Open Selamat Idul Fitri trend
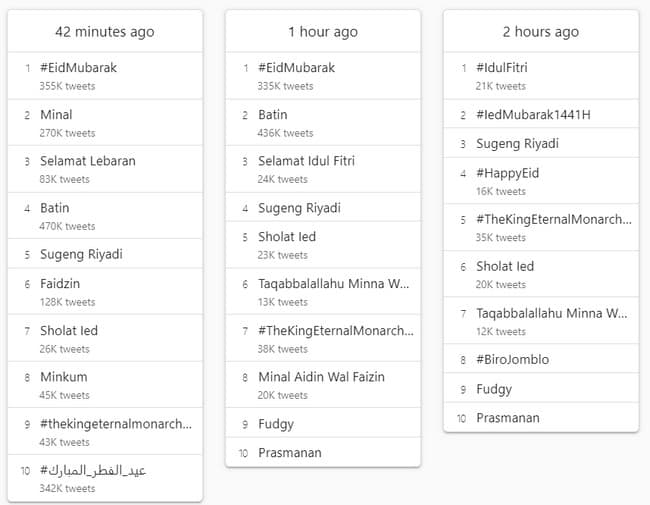Image resolution: width=650 pixels, height=505 pixels. click(306, 161)
